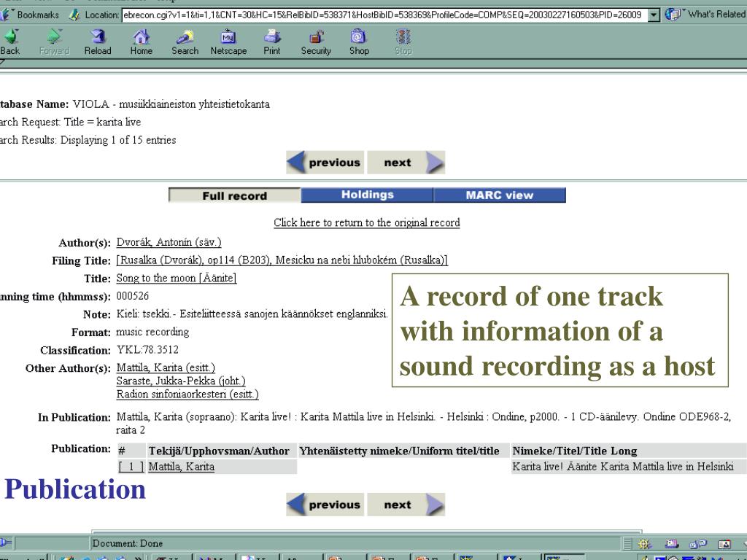Go to the Home page
The image size is (747, 560).
pyautogui.click(x=141, y=42)
